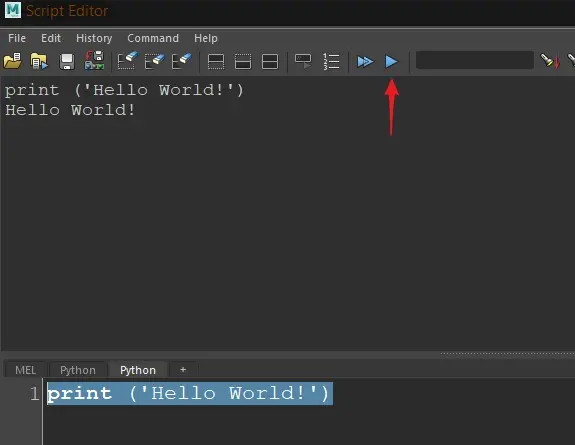Toggle line numbers icon
This screenshot has width=575, height=445.
(331, 61)
